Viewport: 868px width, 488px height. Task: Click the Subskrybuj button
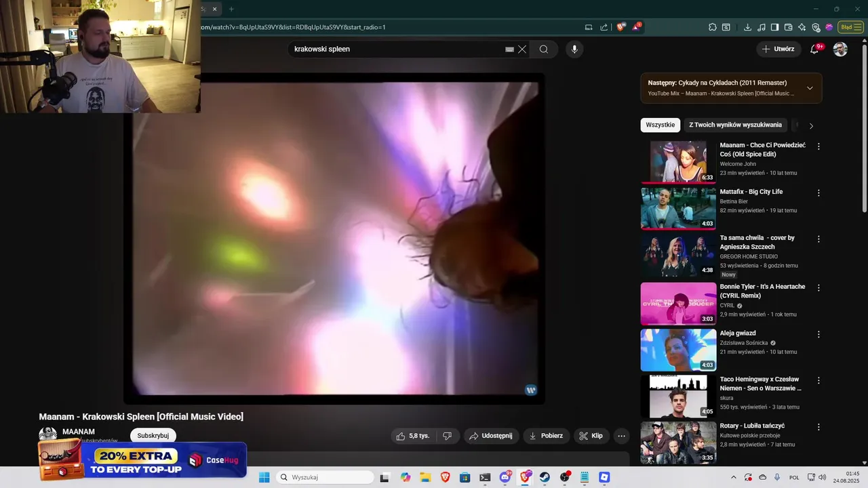pyautogui.click(x=153, y=436)
